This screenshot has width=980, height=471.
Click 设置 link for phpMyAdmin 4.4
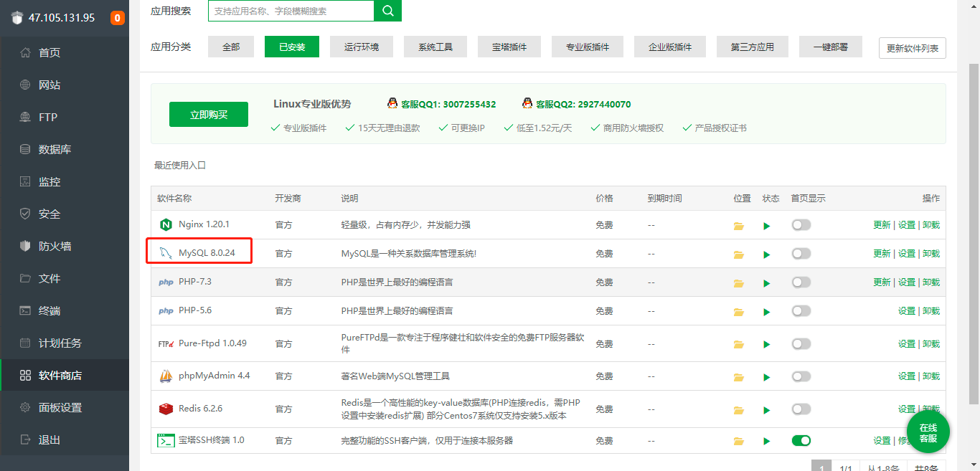907,376
